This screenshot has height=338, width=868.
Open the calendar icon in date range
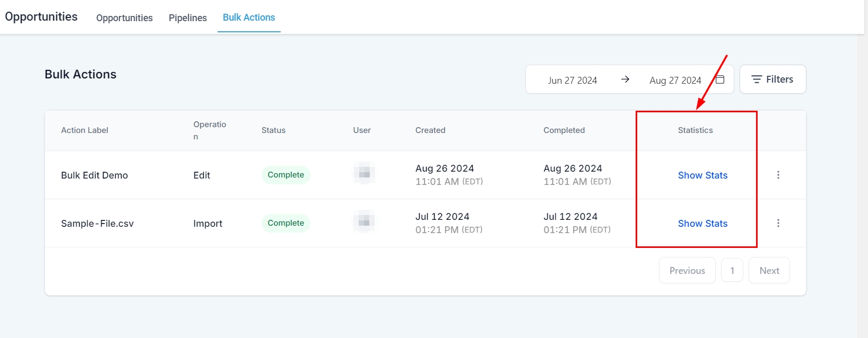point(720,79)
